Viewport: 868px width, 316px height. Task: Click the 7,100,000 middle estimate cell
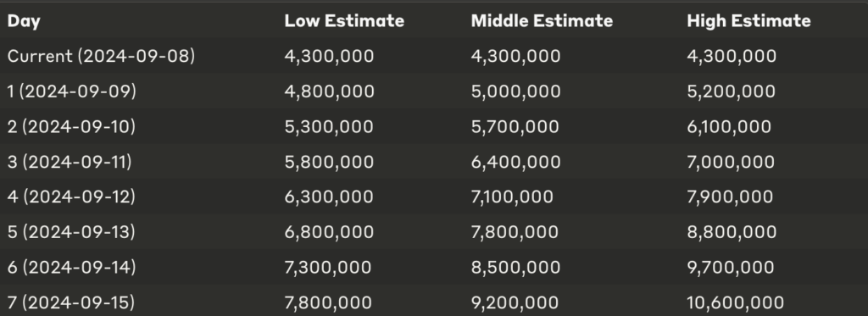pos(512,197)
